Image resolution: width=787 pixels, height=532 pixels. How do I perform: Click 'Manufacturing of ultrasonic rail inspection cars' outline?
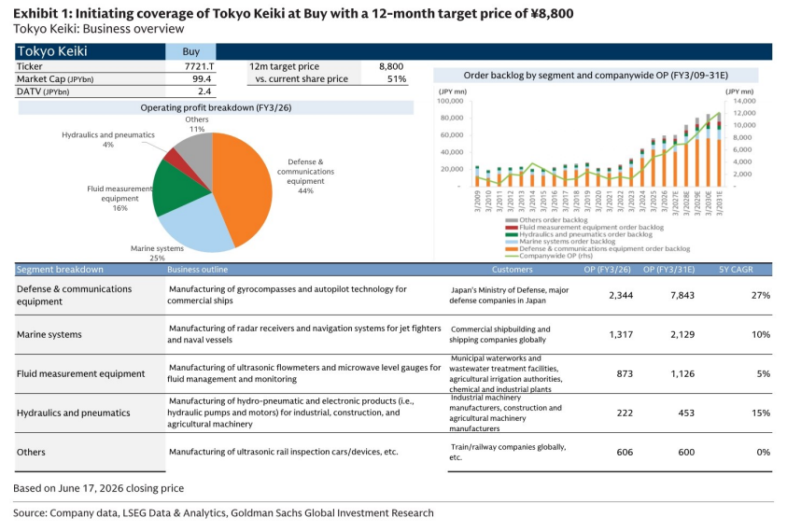[x=284, y=452]
